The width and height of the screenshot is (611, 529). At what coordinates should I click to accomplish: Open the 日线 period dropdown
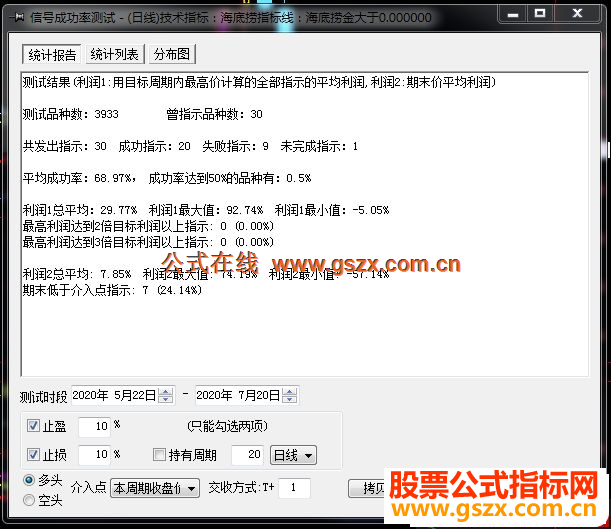pos(293,455)
